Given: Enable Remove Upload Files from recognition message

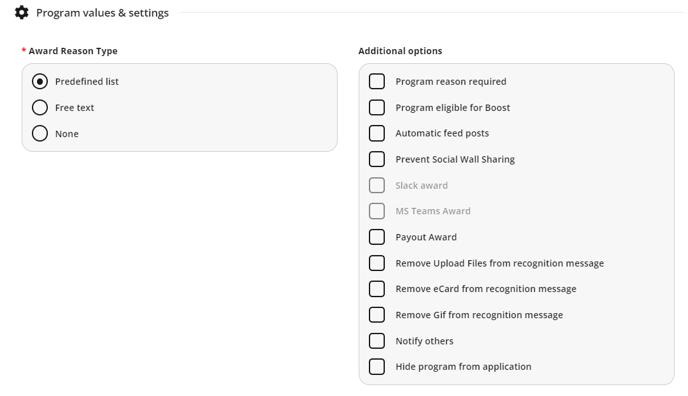Looking at the screenshot, I should tap(377, 263).
